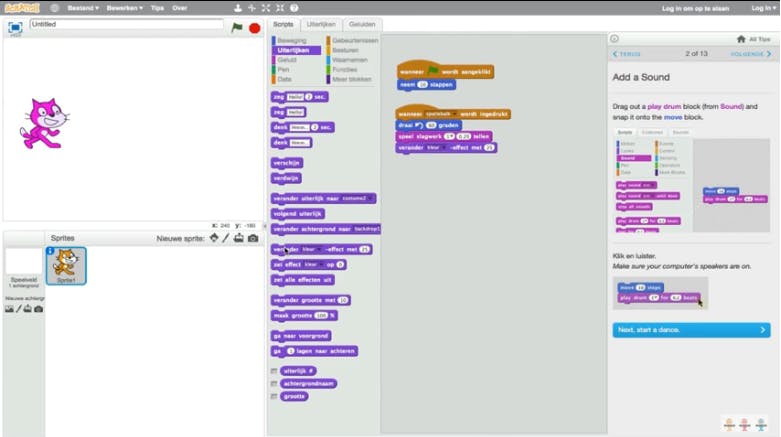Open the Bewerken dropdown menu
The image size is (781, 437).
pyautogui.click(x=125, y=8)
